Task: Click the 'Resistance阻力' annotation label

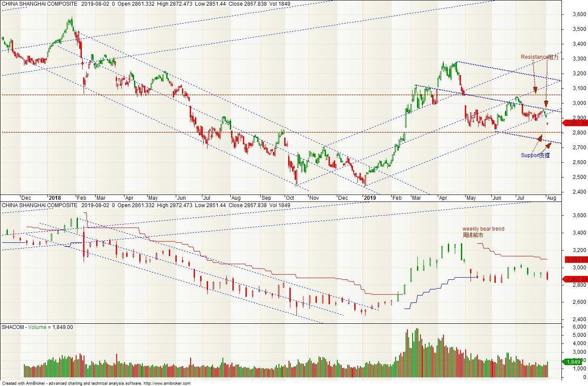Action: (539, 57)
